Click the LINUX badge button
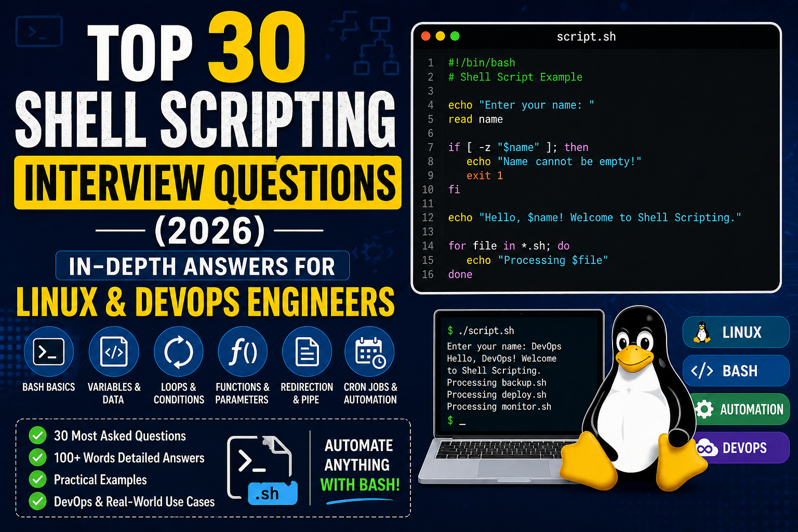 coord(736,332)
